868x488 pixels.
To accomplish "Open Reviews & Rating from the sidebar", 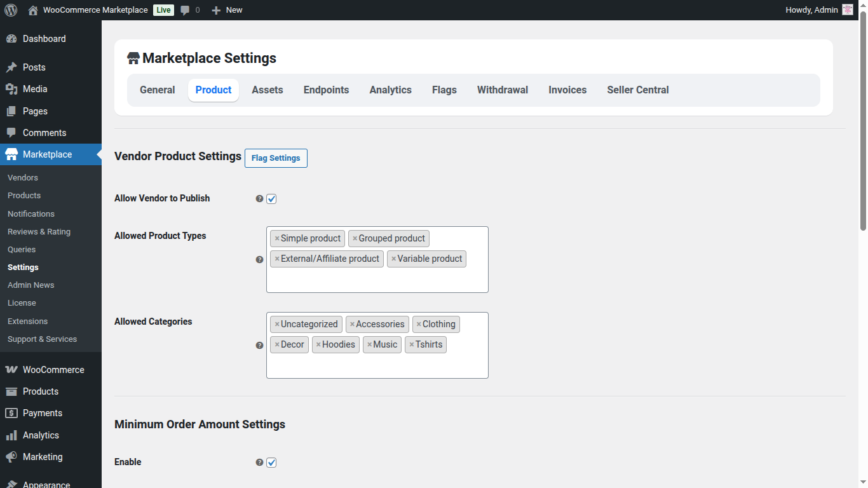I will (40, 231).
